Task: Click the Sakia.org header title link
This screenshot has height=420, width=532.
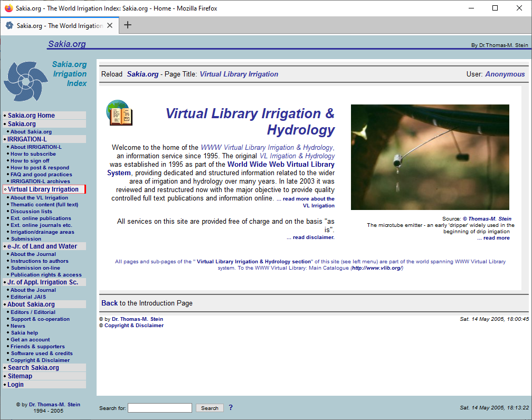Action: coord(67,44)
